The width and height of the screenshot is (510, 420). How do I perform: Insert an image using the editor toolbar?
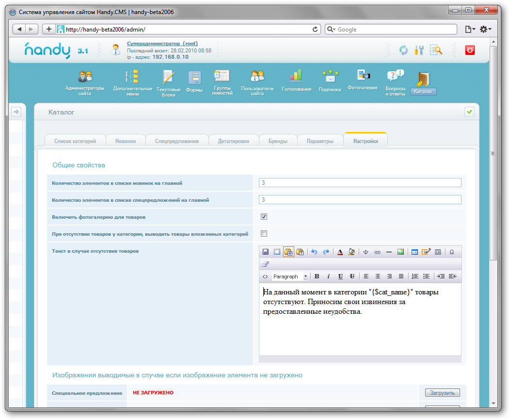click(400, 252)
